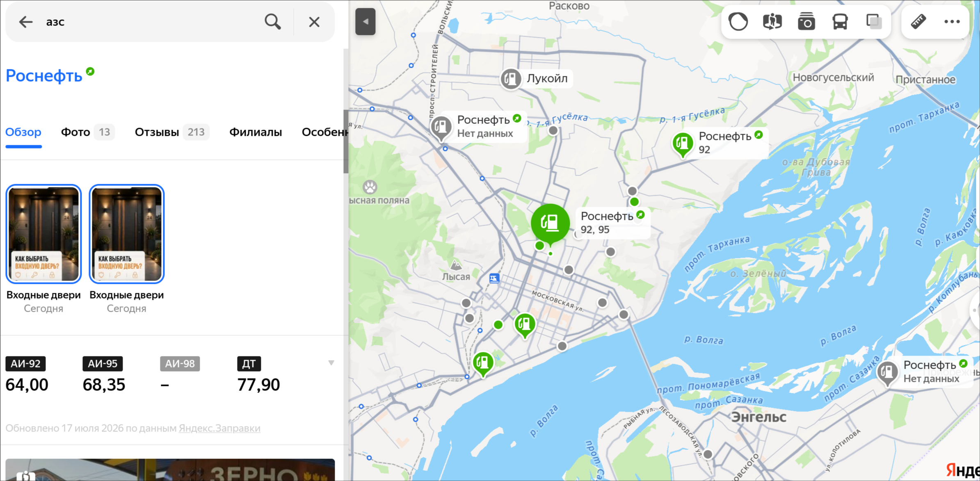Click the АИ-98 fuel label
Image resolution: width=980 pixels, height=481 pixels.
(x=180, y=364)
